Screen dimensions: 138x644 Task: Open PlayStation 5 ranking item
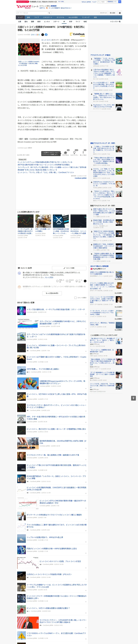[104, 106]
